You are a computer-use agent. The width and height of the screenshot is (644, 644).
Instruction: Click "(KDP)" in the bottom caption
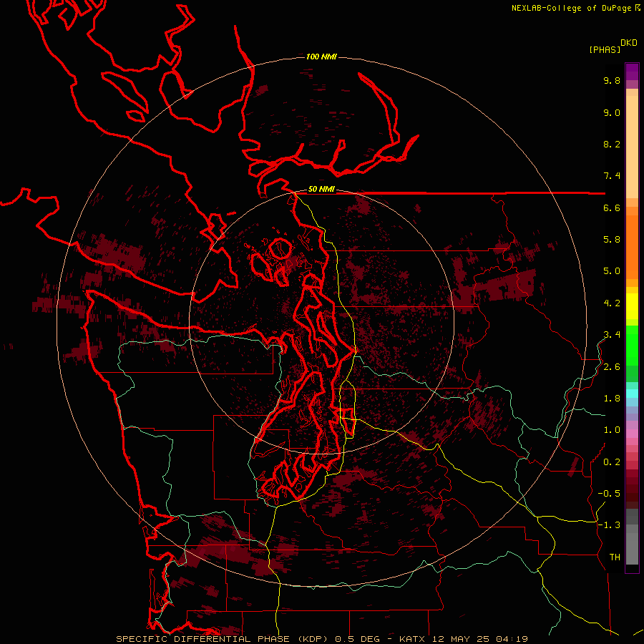(315, 639)
